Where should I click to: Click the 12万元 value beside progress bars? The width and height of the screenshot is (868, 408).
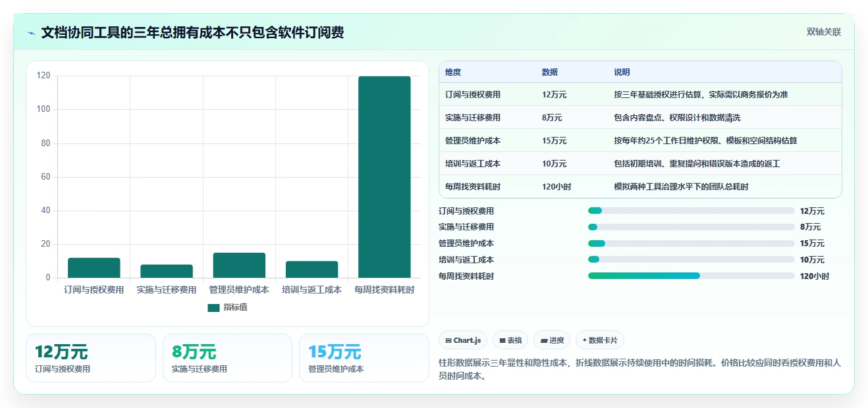click(812, 211)
